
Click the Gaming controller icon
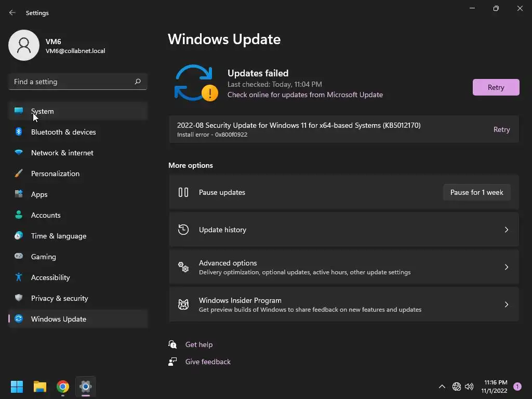19,256
